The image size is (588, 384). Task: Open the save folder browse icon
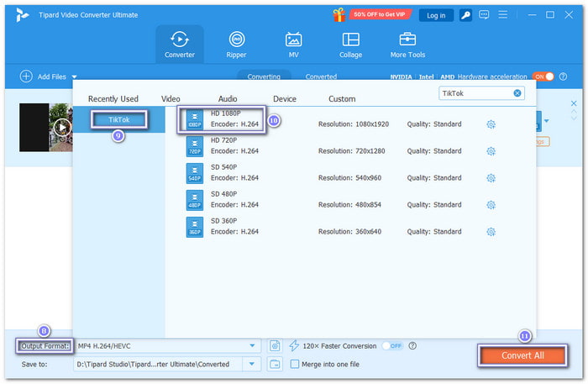(275, 364)
